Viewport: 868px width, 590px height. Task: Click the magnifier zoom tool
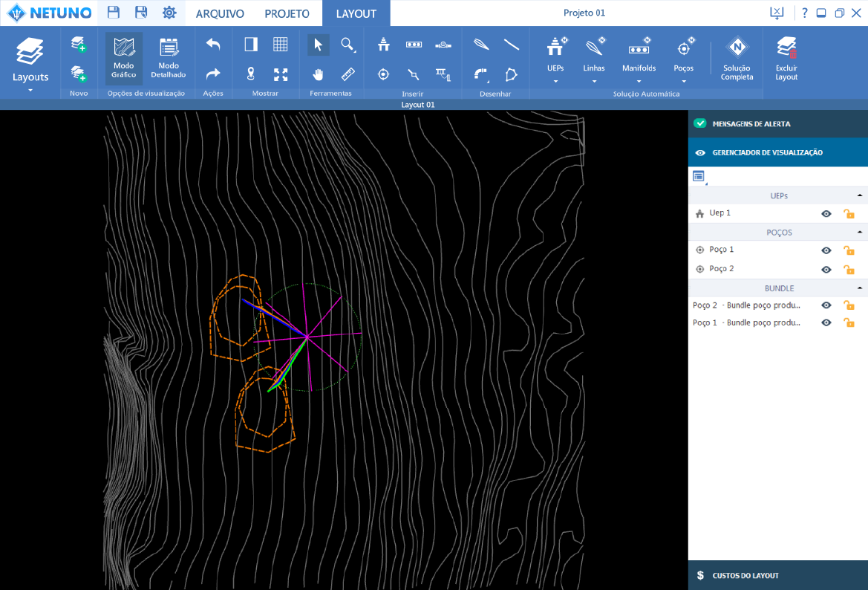click(x=347, y=45)
